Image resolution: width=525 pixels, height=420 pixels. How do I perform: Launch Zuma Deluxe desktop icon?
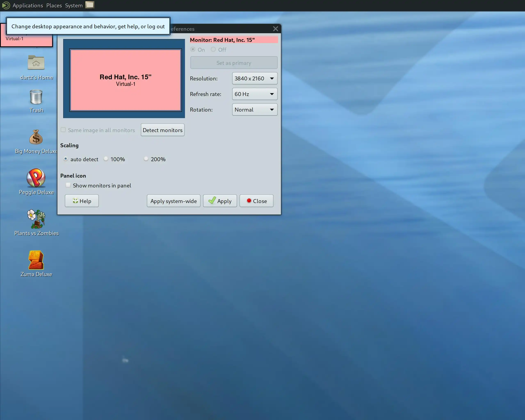pyautogui.click(x=36, y=260)
